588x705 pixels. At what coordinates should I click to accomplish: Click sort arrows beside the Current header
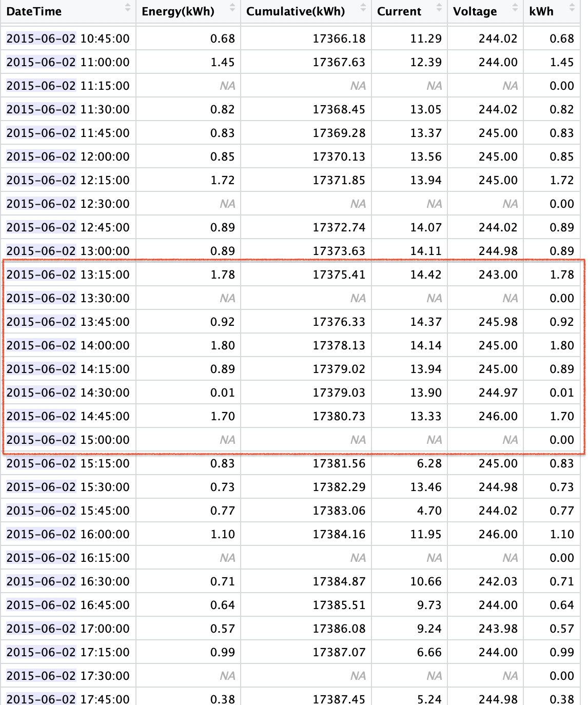439,7
